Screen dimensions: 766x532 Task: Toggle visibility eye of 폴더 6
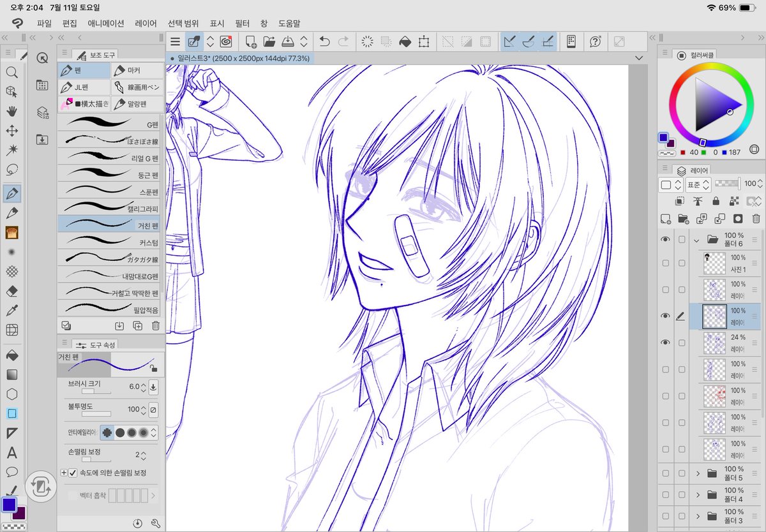pos(665,240)
